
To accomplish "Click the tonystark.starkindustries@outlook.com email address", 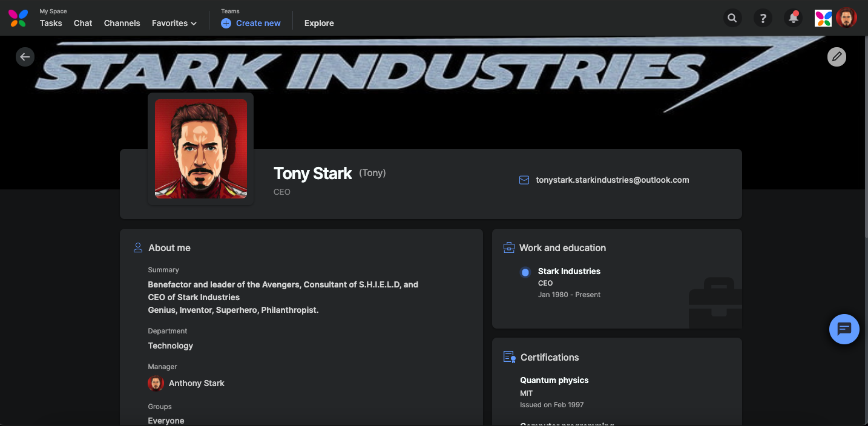I will pos(613,180).
